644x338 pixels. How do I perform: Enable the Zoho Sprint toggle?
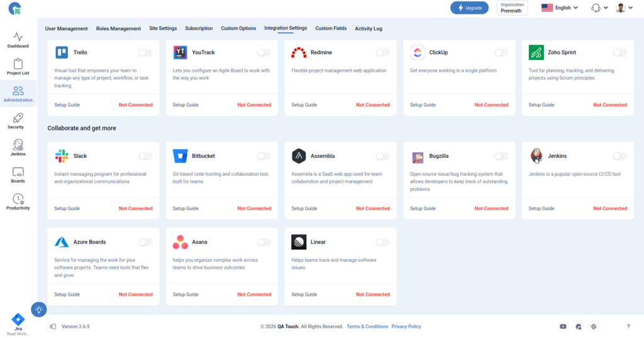(619, 53)
